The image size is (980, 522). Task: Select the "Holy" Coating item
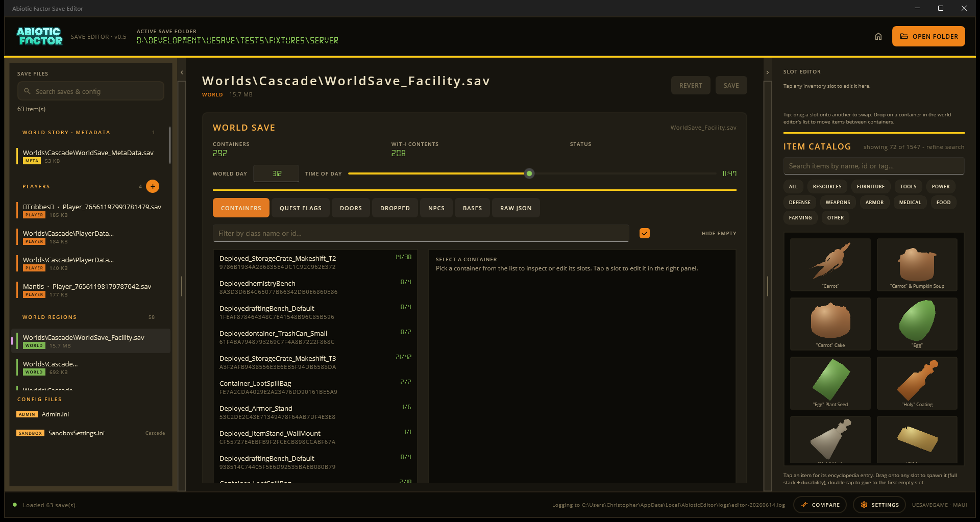(917, 383)
